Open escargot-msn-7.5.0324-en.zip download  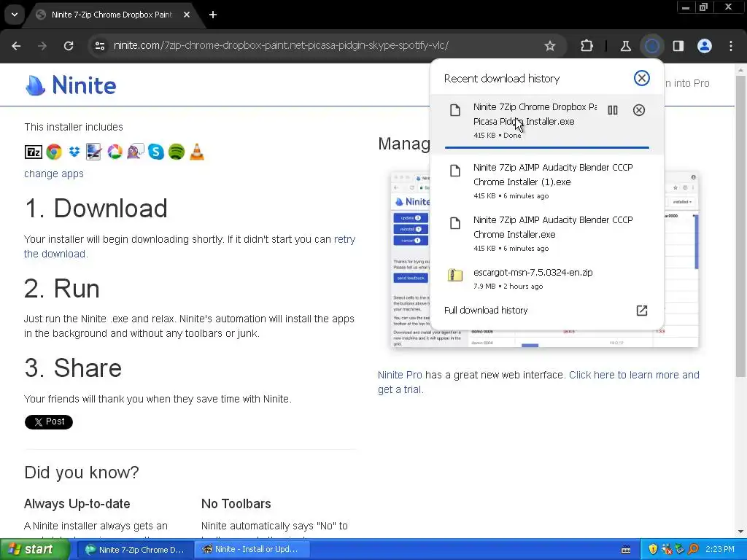pos(546,279)
